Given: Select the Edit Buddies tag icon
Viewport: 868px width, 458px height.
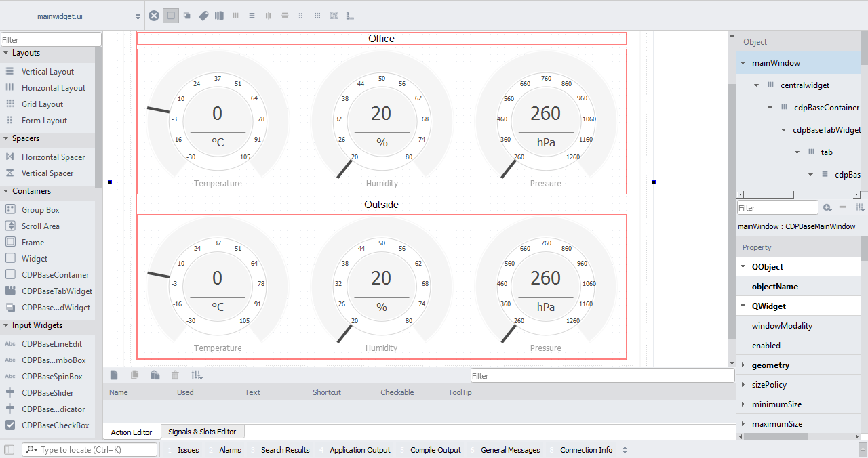Looking at the screenshot, I should click(x=203, y=16).
